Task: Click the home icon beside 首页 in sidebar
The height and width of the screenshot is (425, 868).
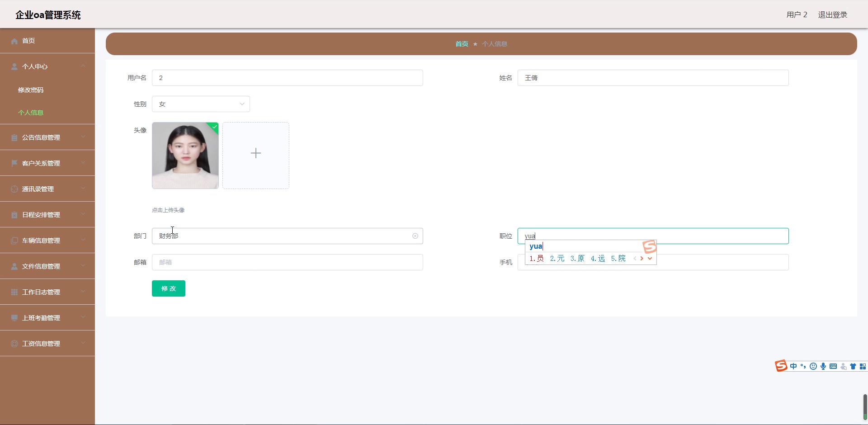Action: click(x=14, y=41)
